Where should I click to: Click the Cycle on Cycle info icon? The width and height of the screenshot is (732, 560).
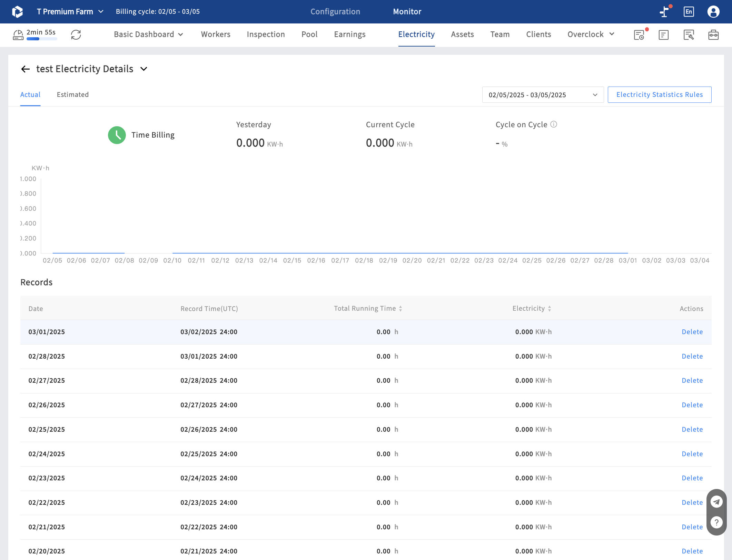[554, 124]
